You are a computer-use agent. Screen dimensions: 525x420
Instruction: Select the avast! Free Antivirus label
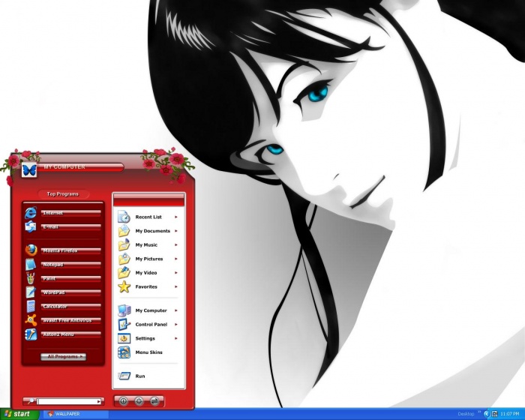67,320
